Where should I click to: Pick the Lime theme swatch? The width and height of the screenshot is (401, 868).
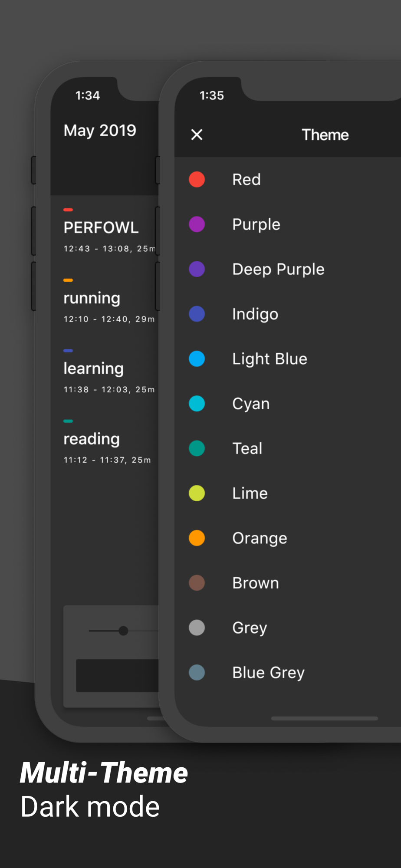click(197, 493)
